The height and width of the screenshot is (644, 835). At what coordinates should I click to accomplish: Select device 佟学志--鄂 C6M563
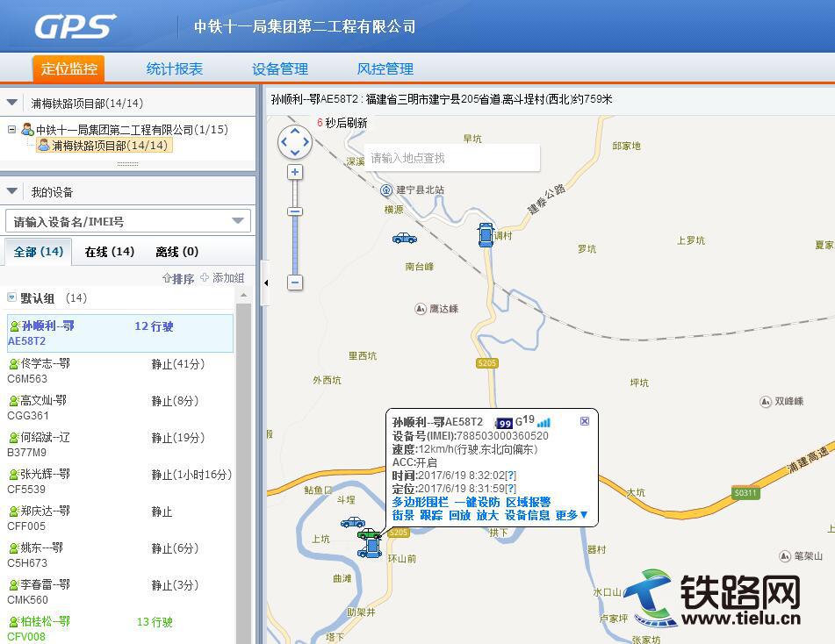[120, 371]
